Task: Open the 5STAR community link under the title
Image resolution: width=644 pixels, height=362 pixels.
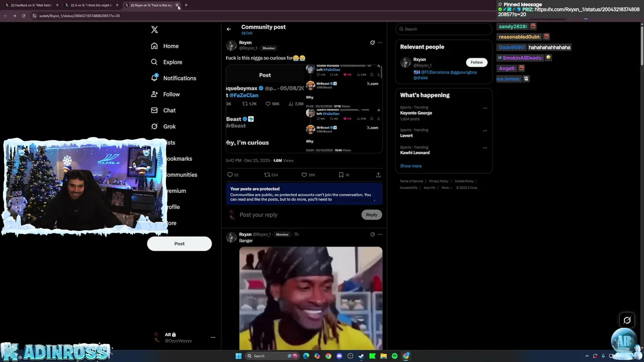Action: (x=247, y=33)
